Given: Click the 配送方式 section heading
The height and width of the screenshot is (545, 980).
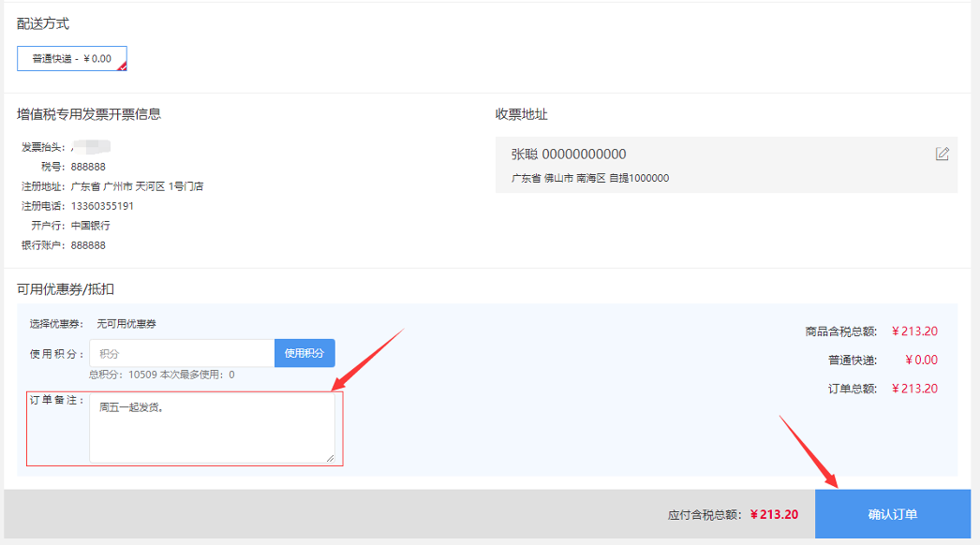Looking at the screenshot, I should click(43, 23).
